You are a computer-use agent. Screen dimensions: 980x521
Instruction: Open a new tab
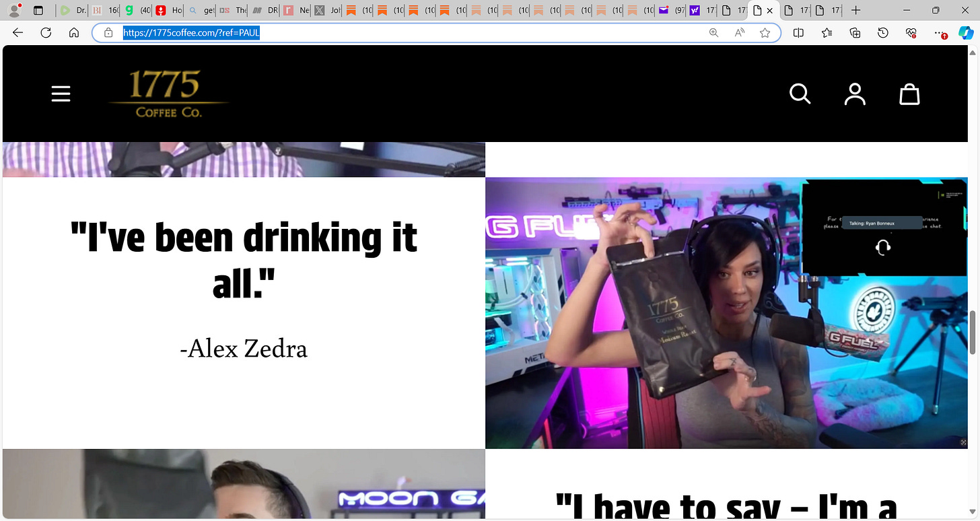tap(855, 11)
